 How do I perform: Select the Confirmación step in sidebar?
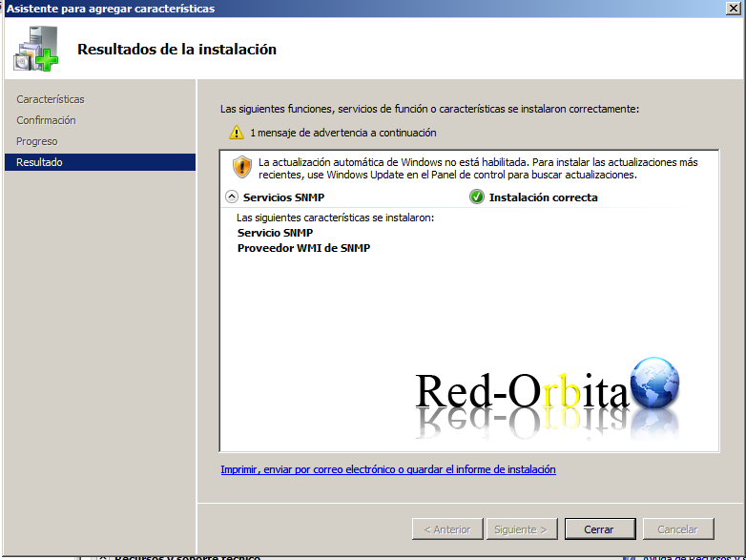tap(46, 120)
